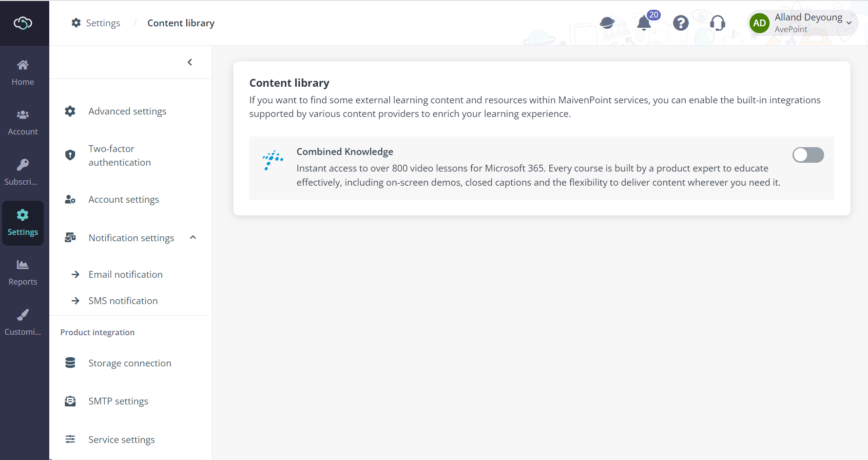Open the Account section icon
The height and width of the screenshot is (460, 868).
click(x=23, y=115)
